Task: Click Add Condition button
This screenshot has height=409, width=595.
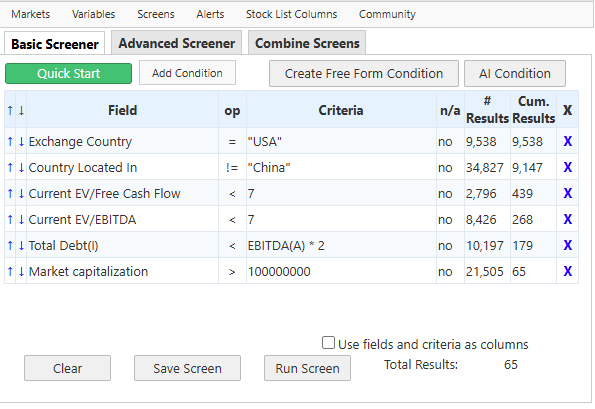Action: pos(187,73)
